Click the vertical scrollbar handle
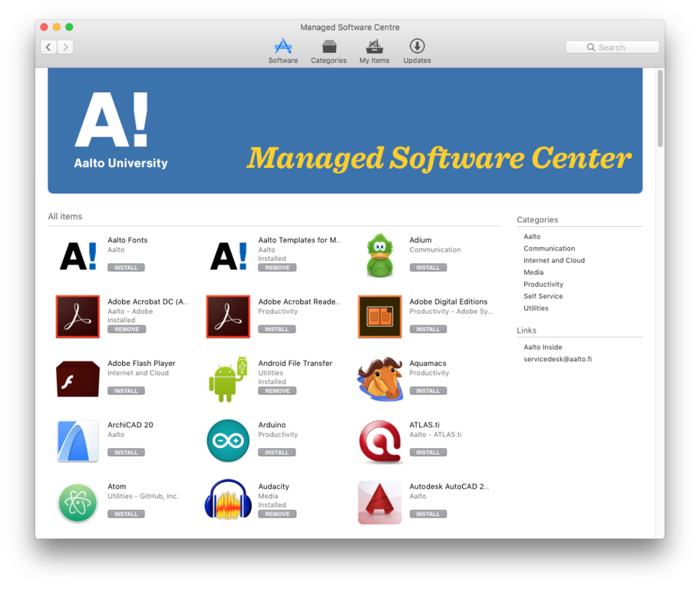 [660, 107]
